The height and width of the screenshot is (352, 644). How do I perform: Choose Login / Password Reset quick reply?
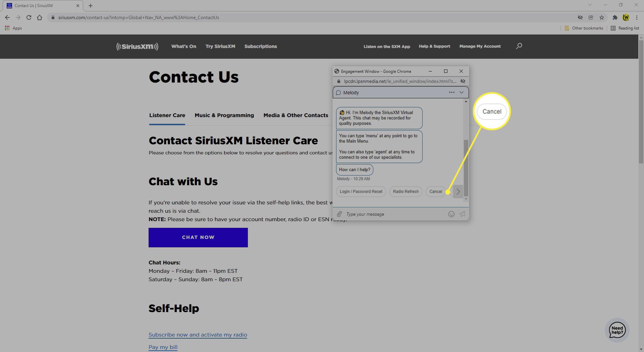pos(361,192)
